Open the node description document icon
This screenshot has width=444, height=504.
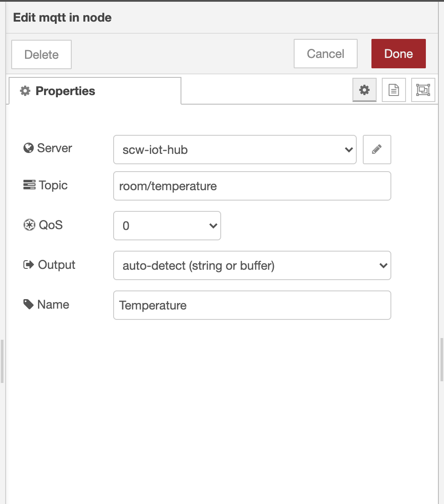tap(393, 90)
